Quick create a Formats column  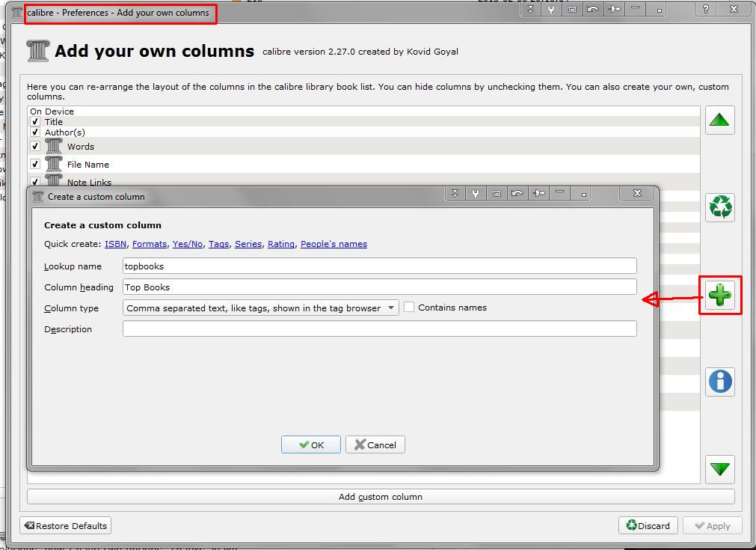pyautogui.click(x=150, y=244)
